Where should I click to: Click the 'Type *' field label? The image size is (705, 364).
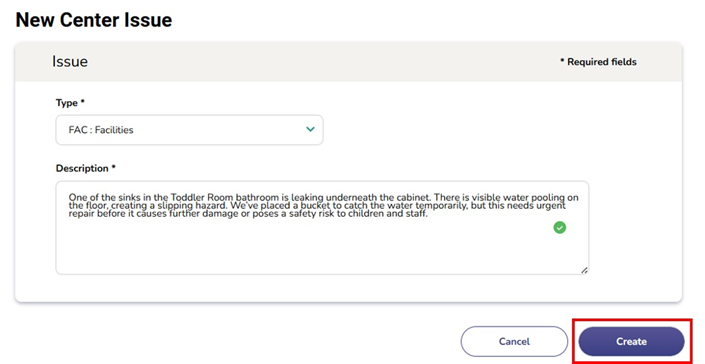pyautogui.click(x=70, y=103)
